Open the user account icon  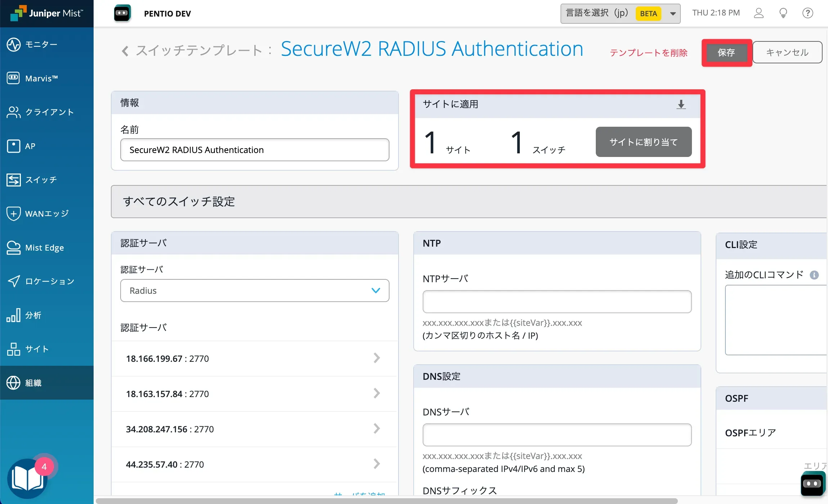click(x=759, y=13)
